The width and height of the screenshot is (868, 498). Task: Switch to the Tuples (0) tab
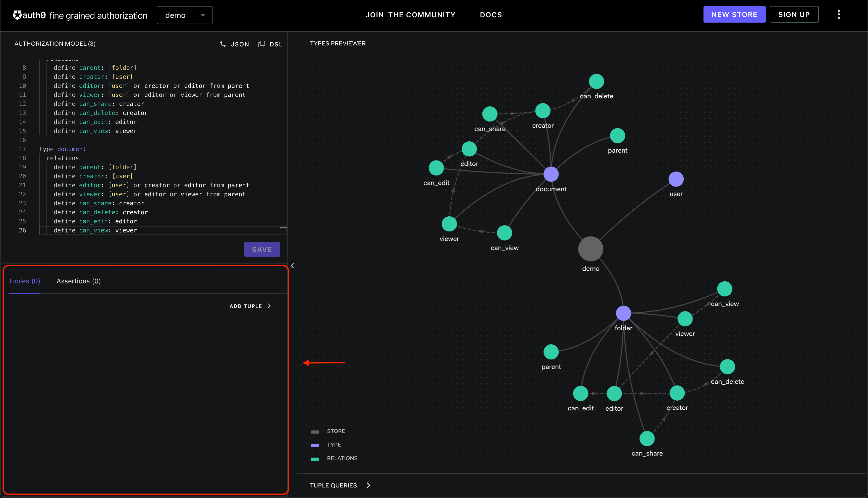pyautogui.click(x=24, y=281)
